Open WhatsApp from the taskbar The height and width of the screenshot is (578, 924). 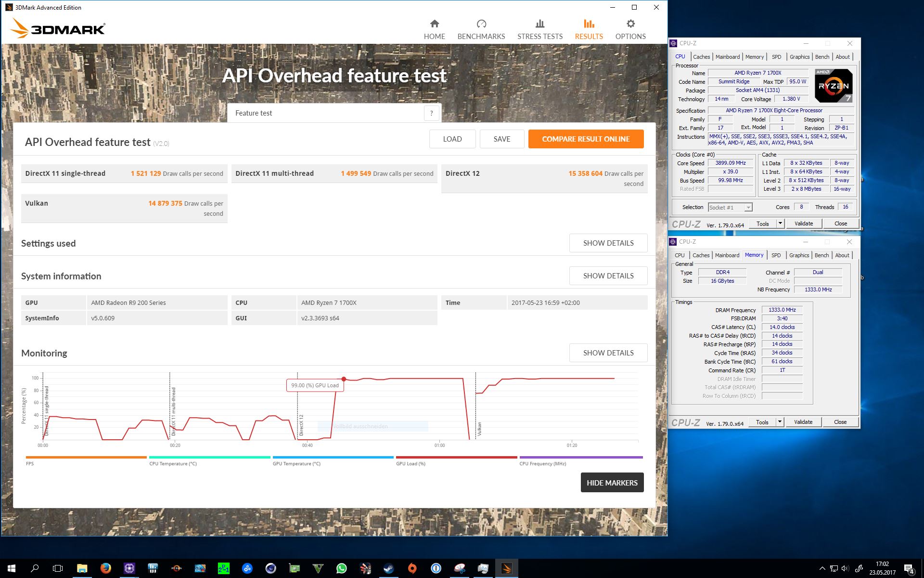pyautogui.click(x=341, y=568)
